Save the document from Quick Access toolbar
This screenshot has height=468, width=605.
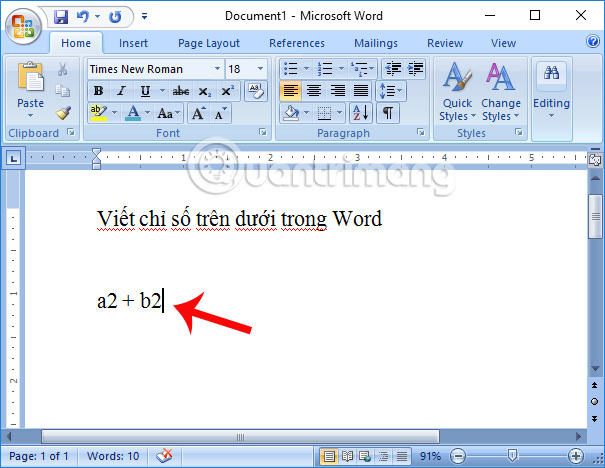[61, 17]
